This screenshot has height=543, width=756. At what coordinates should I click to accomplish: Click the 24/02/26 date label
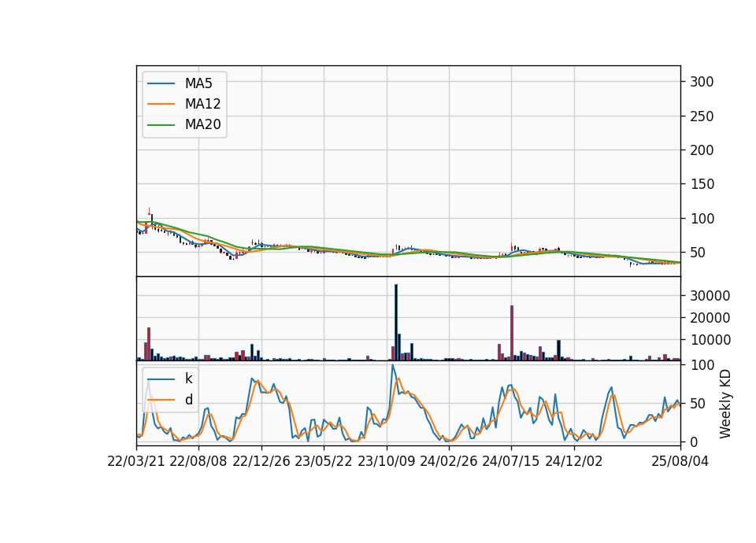[448, 461]
